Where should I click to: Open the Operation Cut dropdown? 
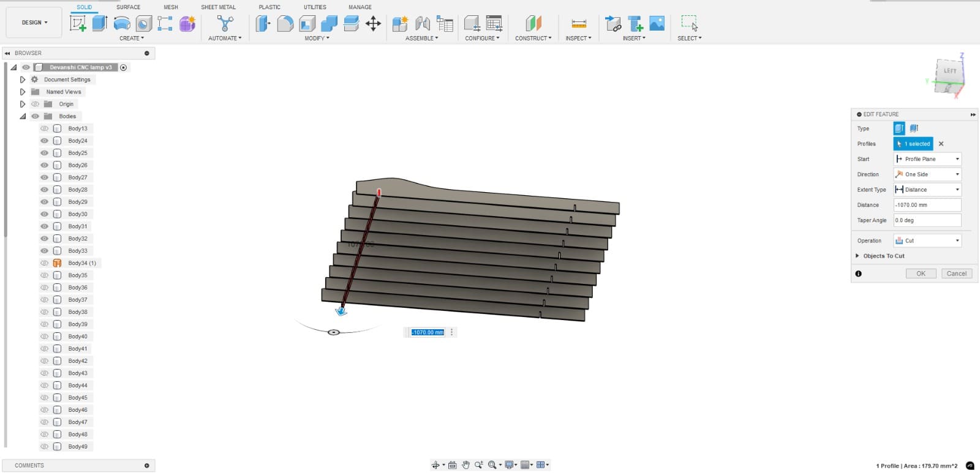click(x=927, y=240)
